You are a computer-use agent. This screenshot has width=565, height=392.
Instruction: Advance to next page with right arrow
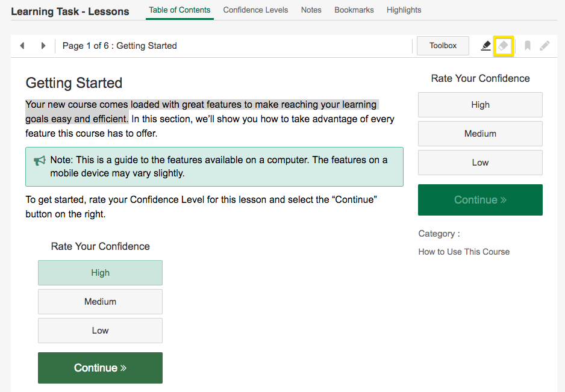pyautogui.click(x=43, y=45)
